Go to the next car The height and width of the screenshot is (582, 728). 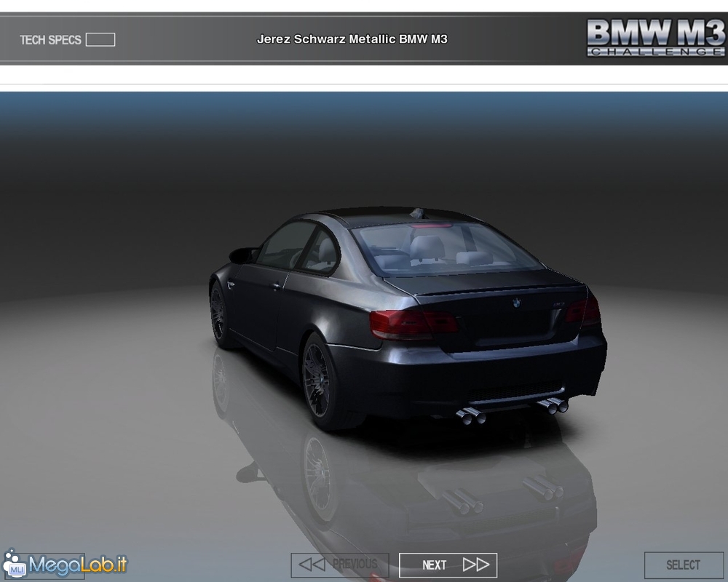(x=448, y=565)
